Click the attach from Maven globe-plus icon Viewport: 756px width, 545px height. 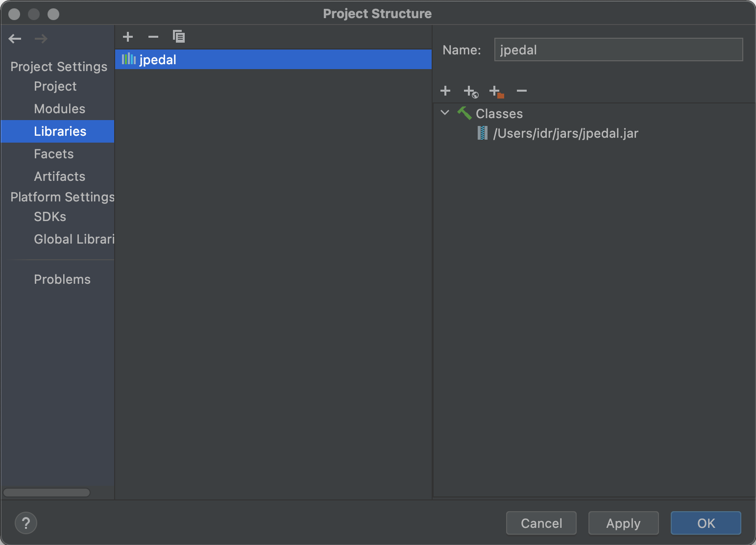pyautogui.click(x=470, y=91)
